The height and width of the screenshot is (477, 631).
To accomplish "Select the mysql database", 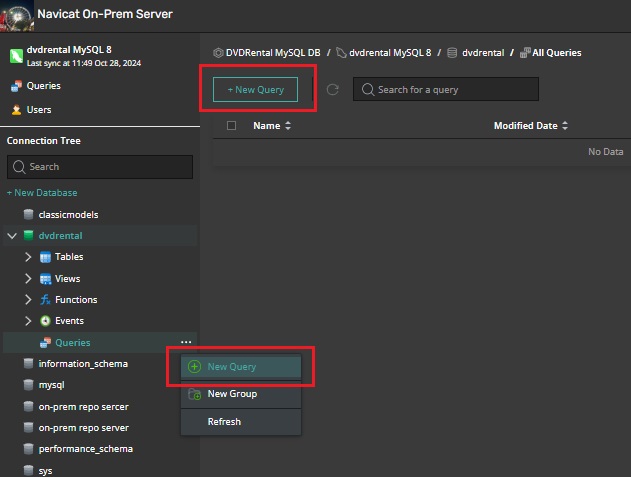I will [x=51, y=385].
